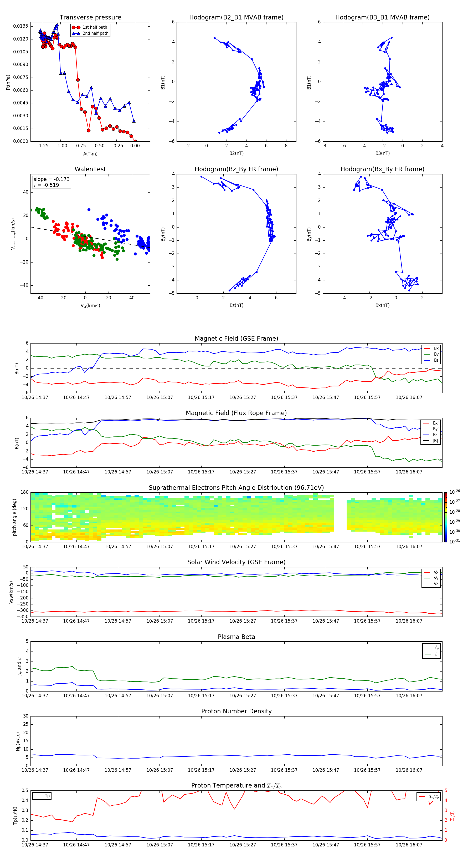Screen dimensions: 473x868
Task: Click the "B1(nT)" label of the B2_B1 hodogram
Action: coord(163,82)
